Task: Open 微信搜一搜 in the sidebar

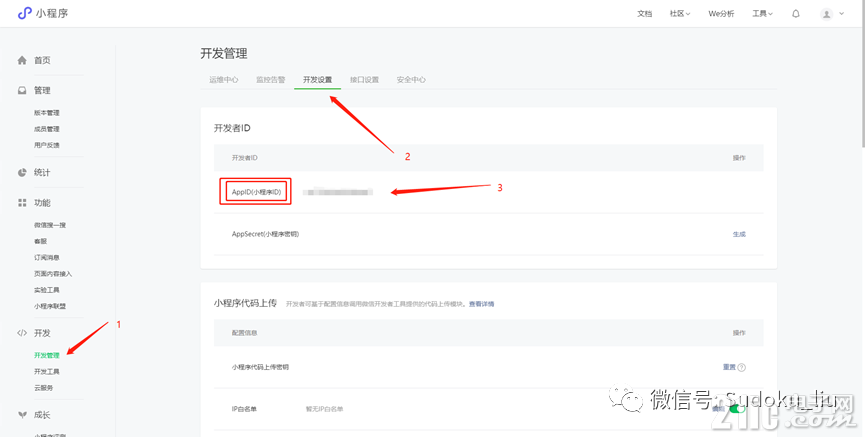Action: coord(50,225)
